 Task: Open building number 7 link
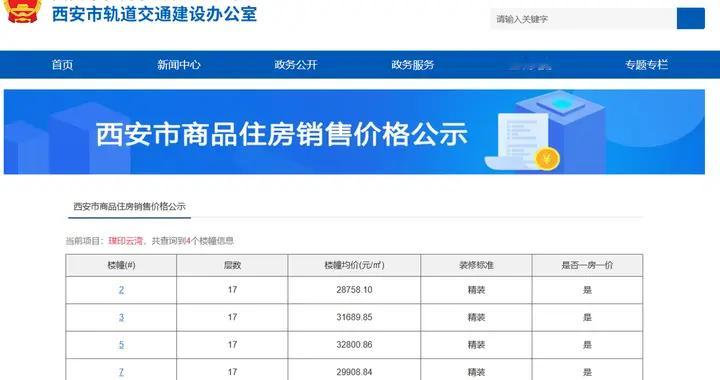(121, 372)
